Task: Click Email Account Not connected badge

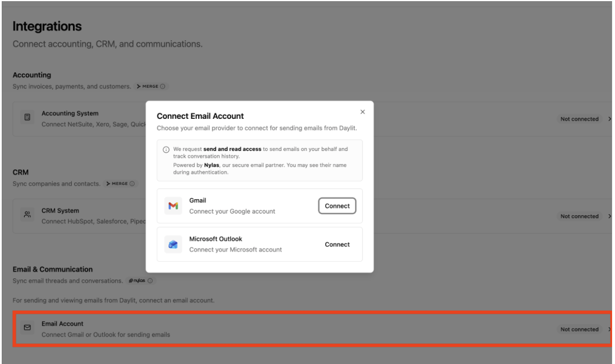Action: [579, 329]
